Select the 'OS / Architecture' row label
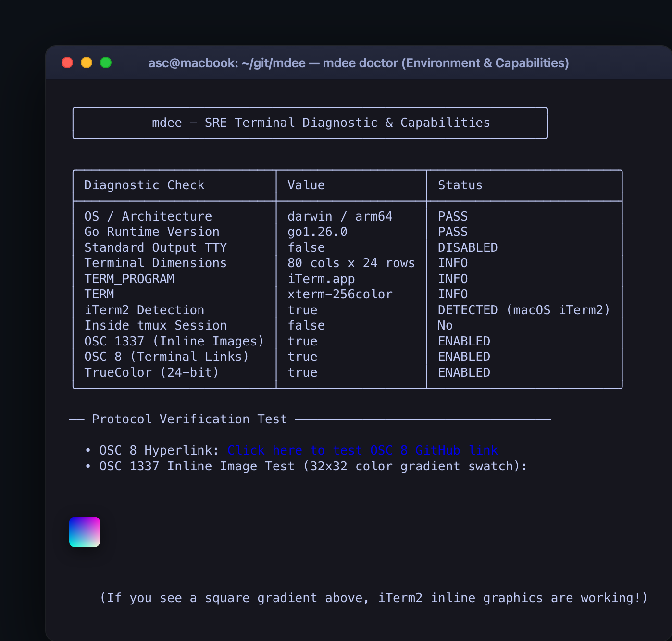This screenshot has height=641, width=672. click(148, 216)
